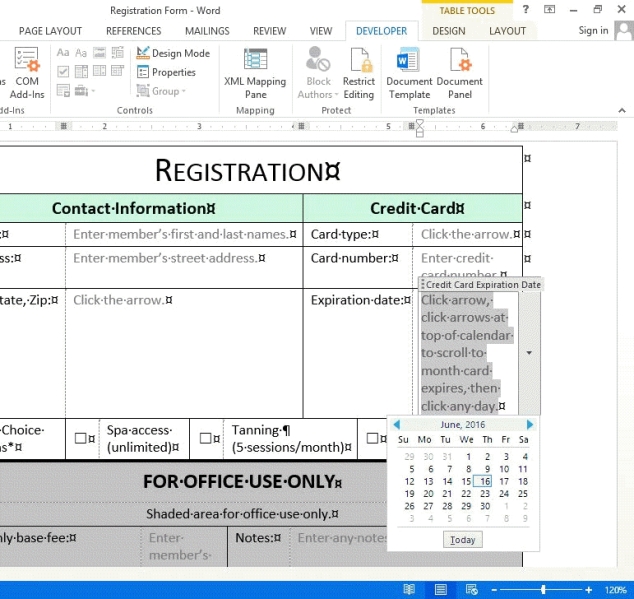
Task: Insert Drop-Down List content control
Action: point(99,72)
